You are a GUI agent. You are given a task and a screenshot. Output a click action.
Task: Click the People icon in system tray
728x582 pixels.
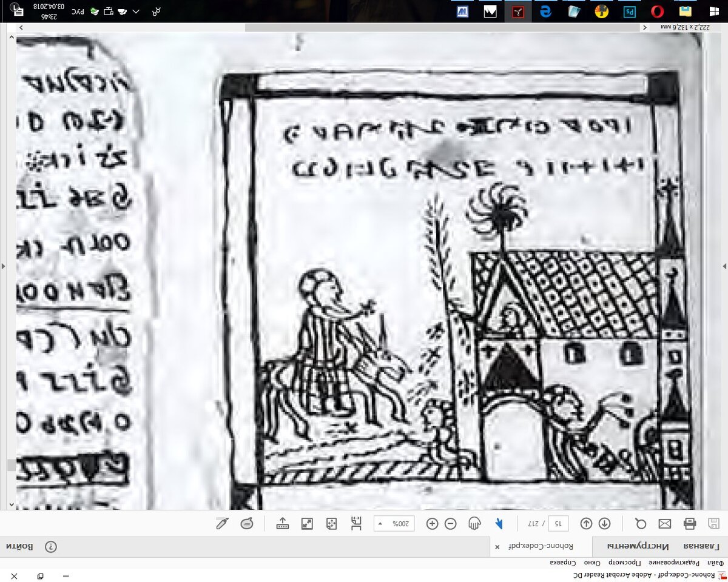point(156,12)
